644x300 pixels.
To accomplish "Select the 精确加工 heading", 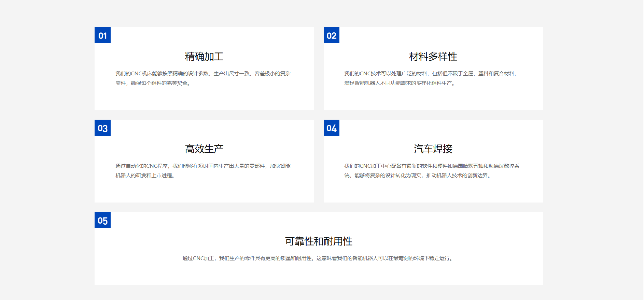I will (204, 57).
